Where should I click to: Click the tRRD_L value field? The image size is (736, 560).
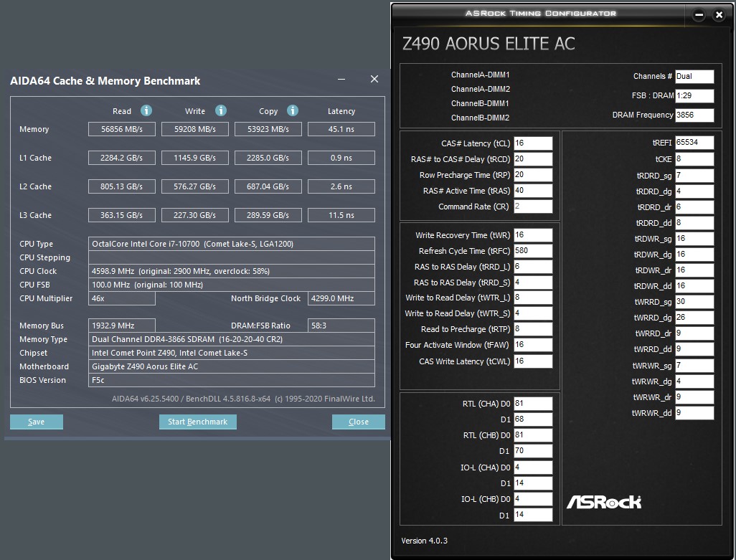click(x=533, y=267)
